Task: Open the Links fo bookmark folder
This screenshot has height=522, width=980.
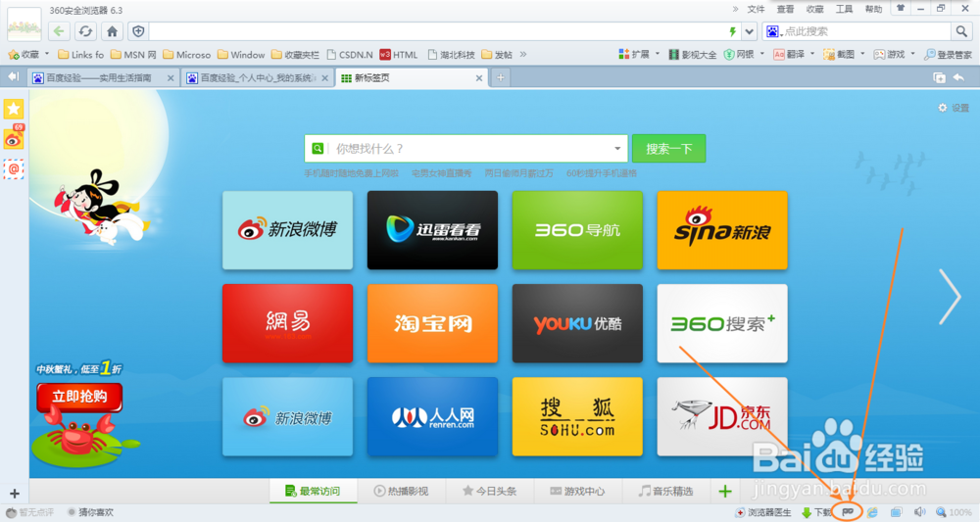Action: coord(80,54)
